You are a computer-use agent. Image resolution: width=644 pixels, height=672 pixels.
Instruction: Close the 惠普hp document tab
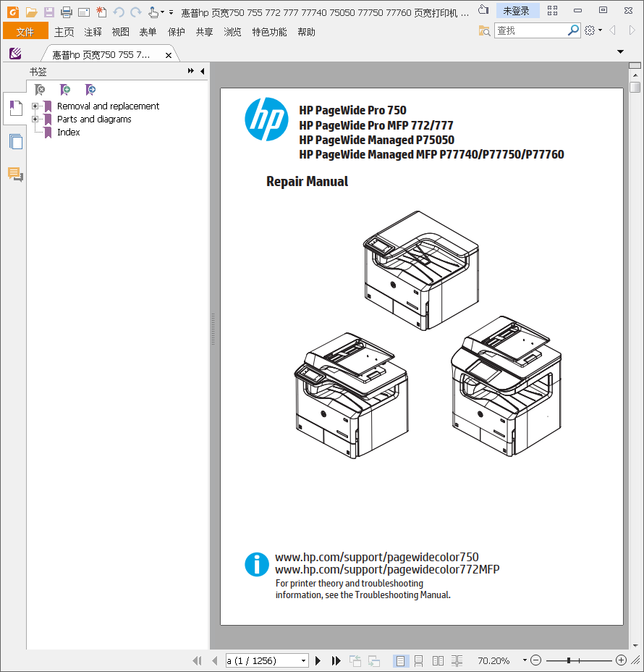click(169, 55)
